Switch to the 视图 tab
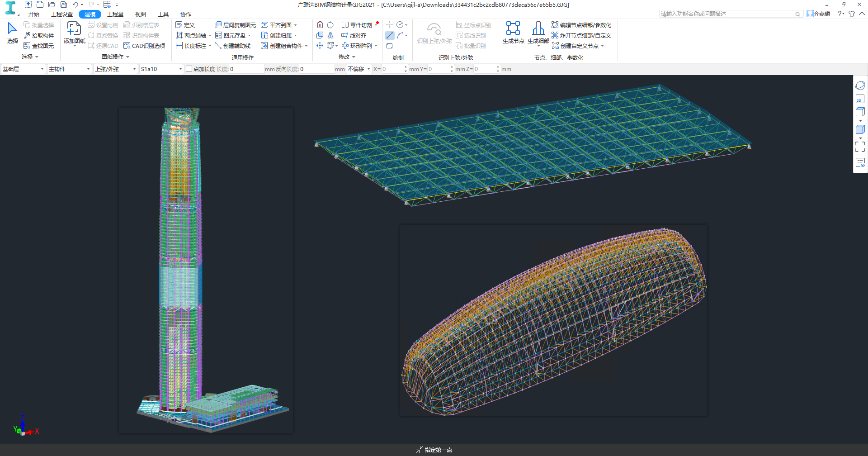 (x=141, y=14)
